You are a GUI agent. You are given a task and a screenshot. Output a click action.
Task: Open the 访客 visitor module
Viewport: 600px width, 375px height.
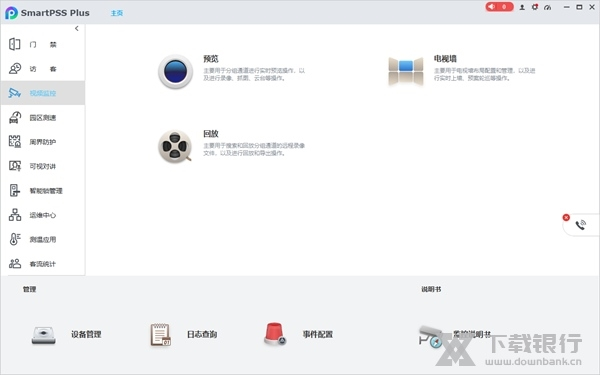pyautogui.click(x=43, y=69)
